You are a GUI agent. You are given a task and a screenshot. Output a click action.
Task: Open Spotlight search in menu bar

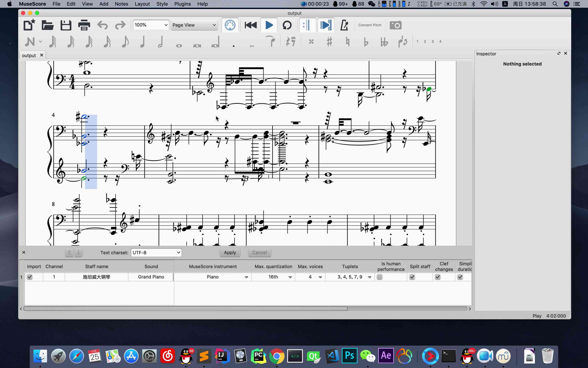[555, 4]
